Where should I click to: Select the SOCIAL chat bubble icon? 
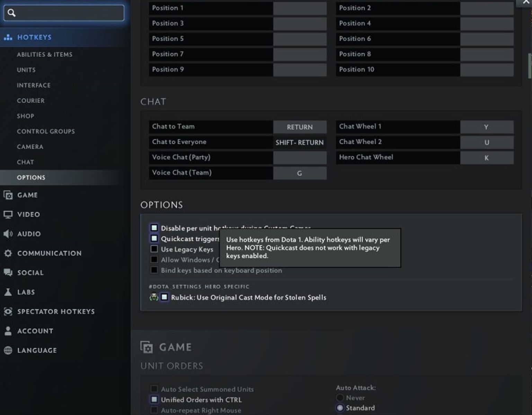coord(8,272)
